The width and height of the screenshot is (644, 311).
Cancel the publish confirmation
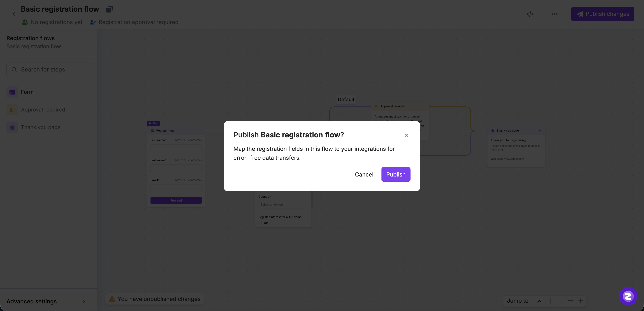click(x=364, y=174)
